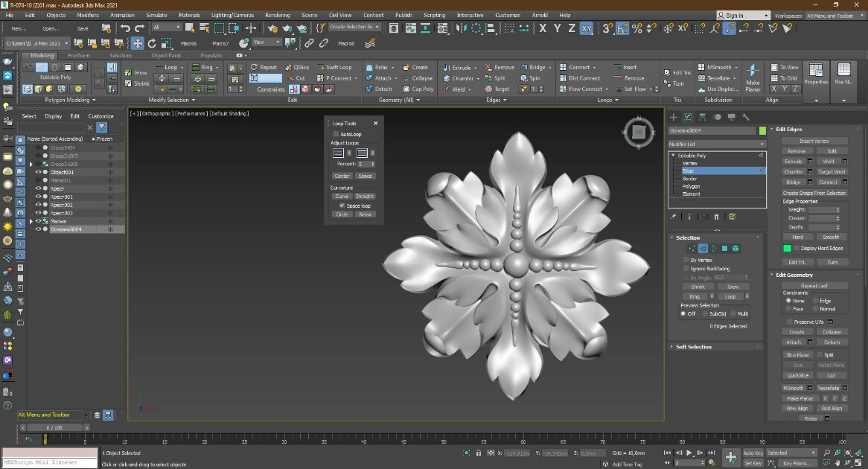Toggle the Angle Snap icon
The image size is (868, 469).
(622, 28)
